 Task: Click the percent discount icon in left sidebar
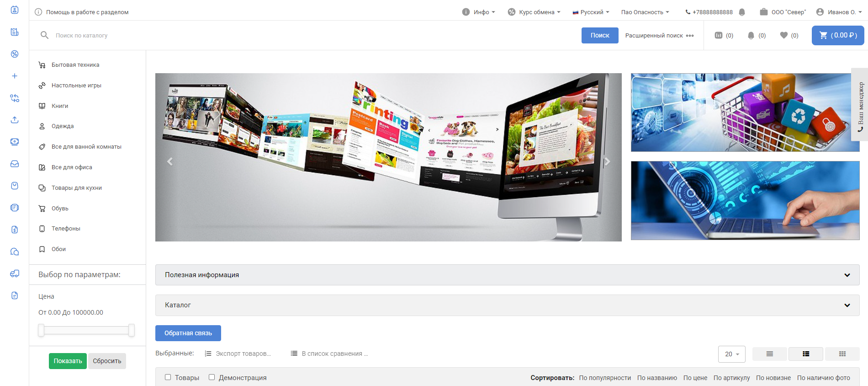pos(15,54)
